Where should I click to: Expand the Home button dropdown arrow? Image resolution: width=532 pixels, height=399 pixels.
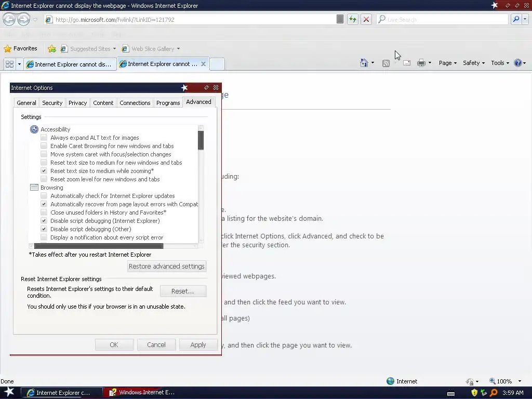click(373, 63)
